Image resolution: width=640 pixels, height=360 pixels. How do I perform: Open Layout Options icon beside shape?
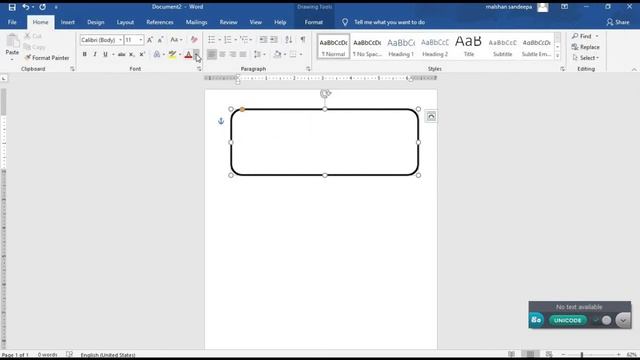click(x=431, y=117)
